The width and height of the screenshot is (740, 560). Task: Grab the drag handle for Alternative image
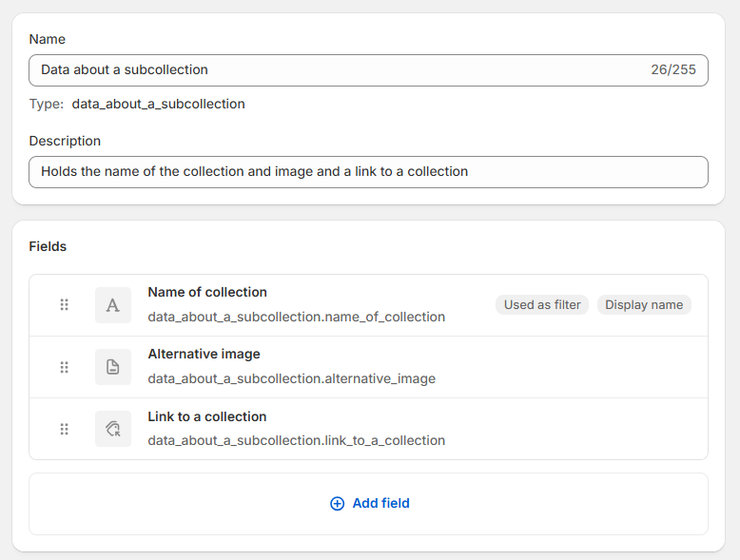coord(65,367)
